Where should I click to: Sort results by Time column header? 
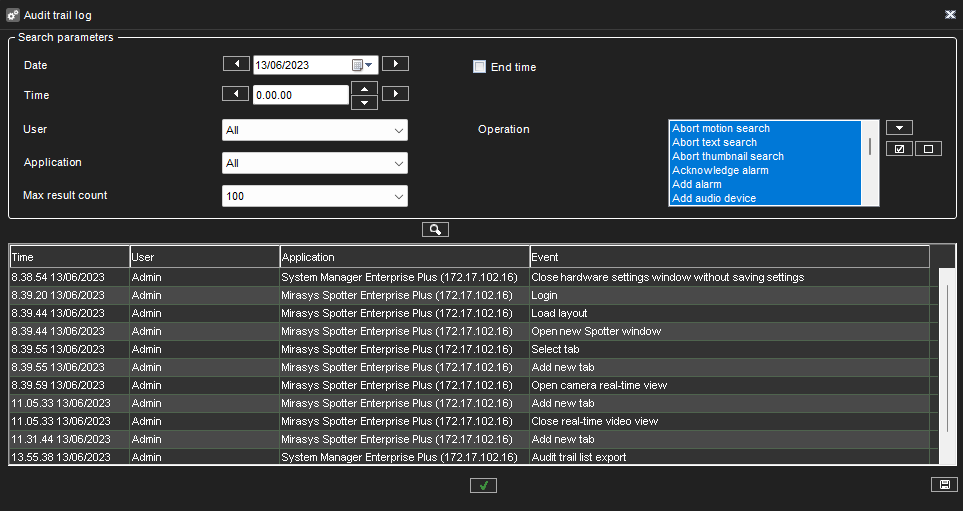click(69, 257)
